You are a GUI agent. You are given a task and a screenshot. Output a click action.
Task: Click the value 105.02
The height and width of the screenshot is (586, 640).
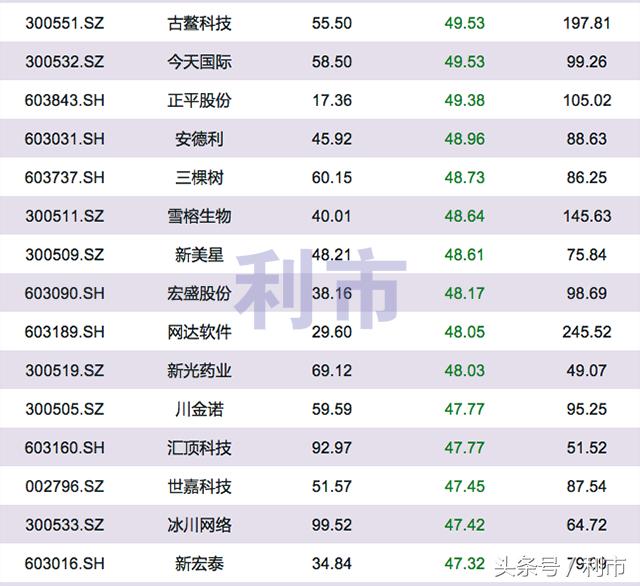tap(587, 100)
